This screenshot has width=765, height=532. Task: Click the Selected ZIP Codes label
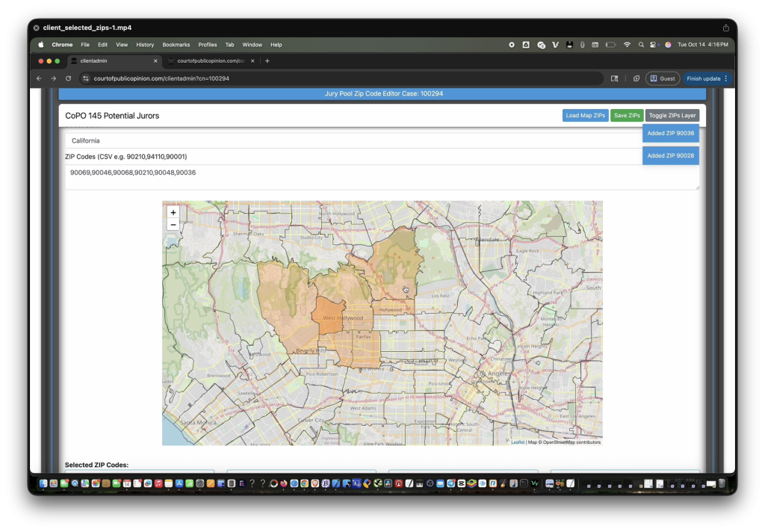tap(96, 465)
